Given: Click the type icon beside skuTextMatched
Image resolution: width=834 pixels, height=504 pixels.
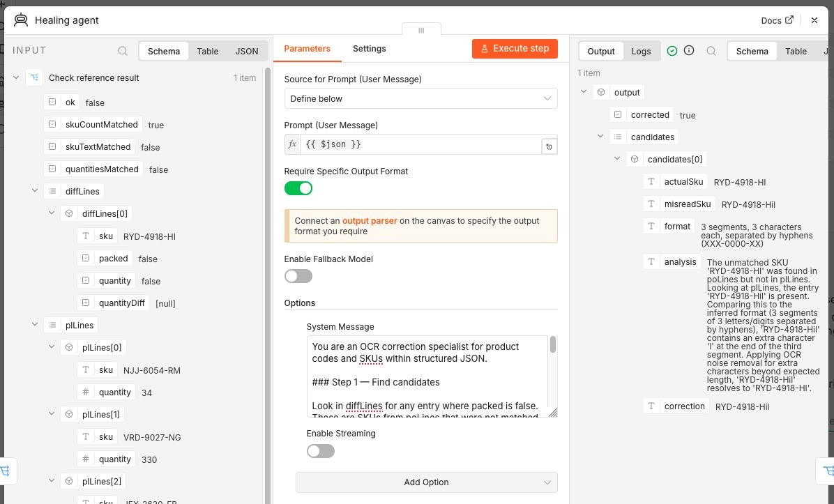Looking at the screenshot, I should click(52, 146).
